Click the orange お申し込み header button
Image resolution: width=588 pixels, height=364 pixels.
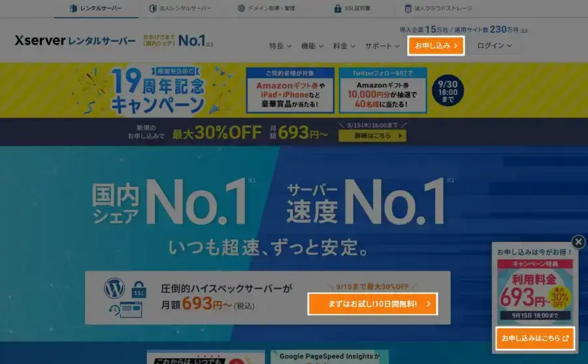point(436,46)
